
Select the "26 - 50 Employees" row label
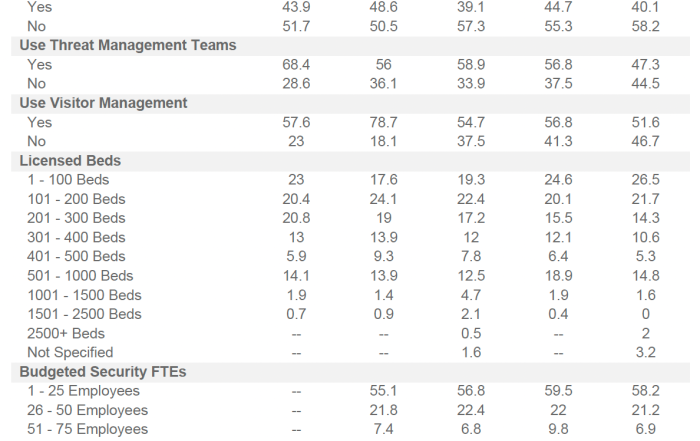[88, 410]
